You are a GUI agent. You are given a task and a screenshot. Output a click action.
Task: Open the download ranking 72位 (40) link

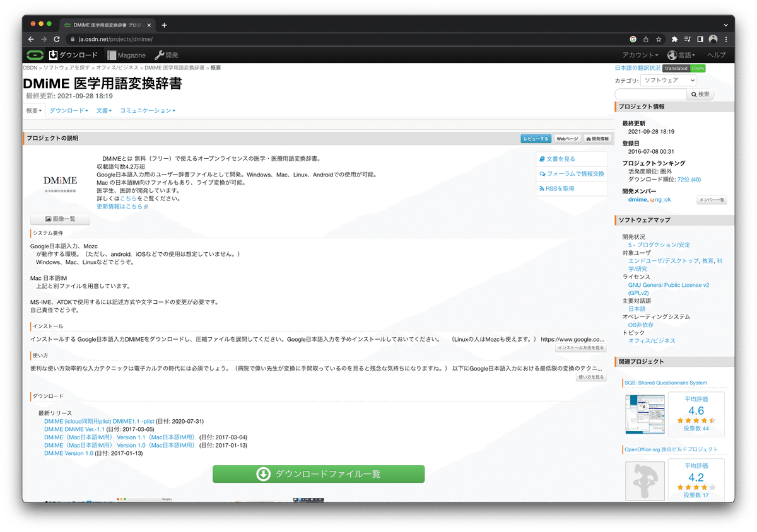tap(689, 180)
